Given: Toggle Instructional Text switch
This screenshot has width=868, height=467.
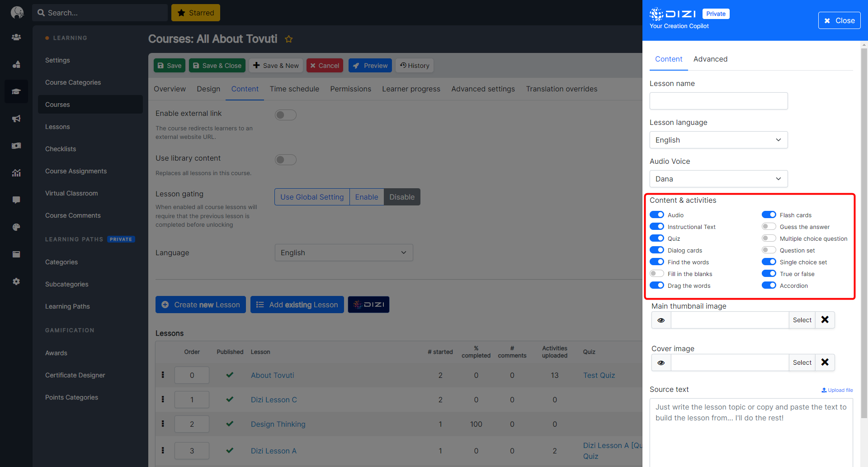Looking at the screenshot, I should tap(657, 227).
